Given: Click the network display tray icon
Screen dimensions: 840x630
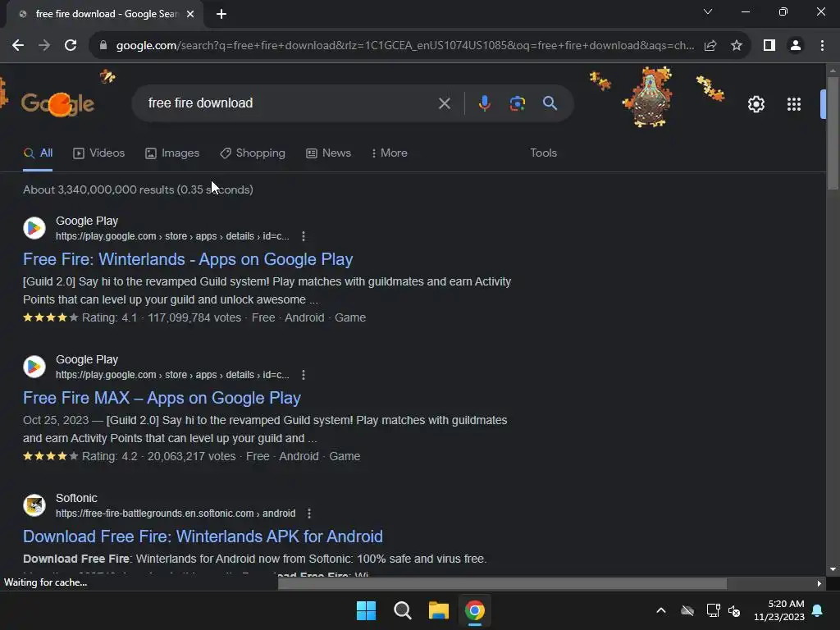Looking at the screenshot, I should [x=713, y=610].
